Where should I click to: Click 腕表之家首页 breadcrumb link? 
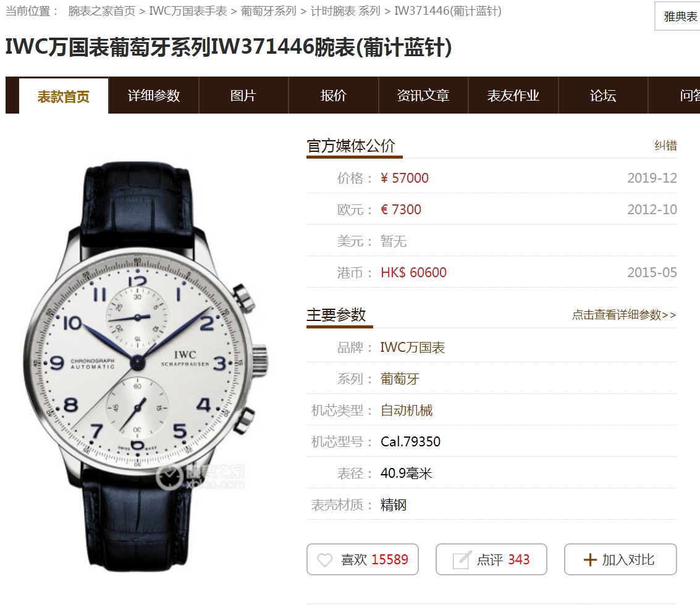tap(102, 11)
